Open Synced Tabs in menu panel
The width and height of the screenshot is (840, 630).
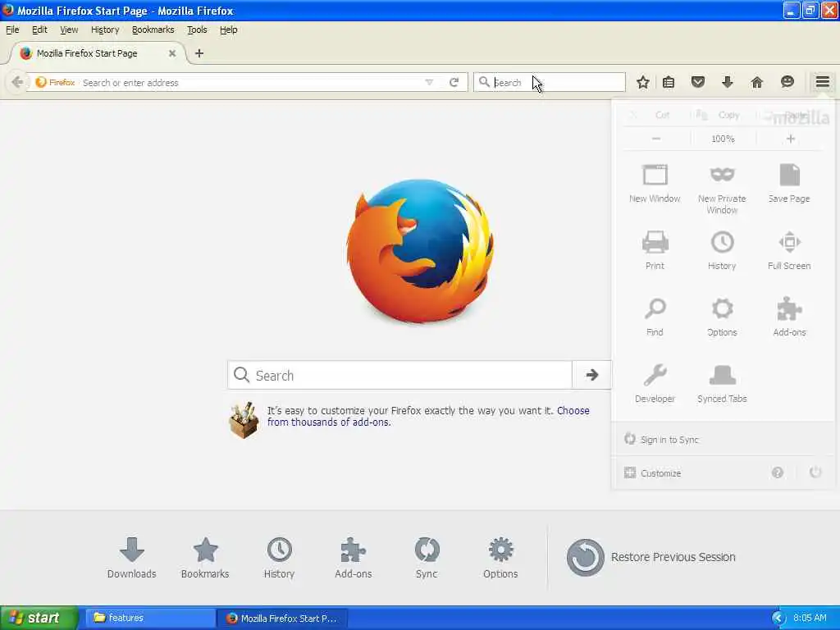(x=722, y=384)
